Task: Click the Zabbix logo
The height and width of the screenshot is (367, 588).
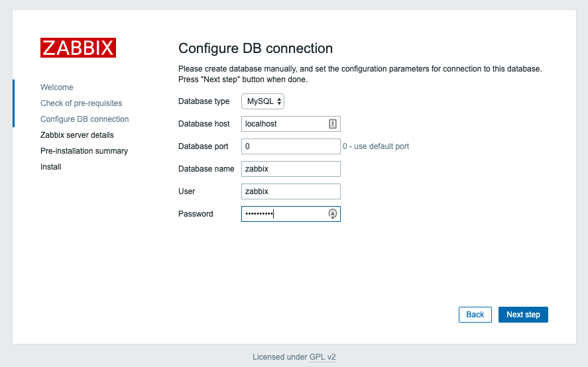Action: click(78, 48)
